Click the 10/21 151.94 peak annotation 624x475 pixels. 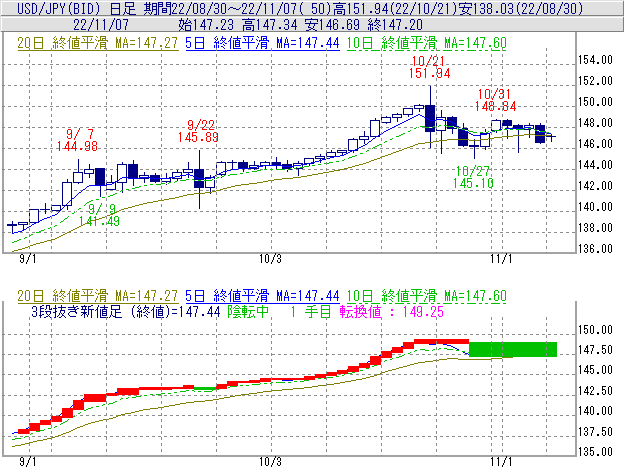pos(429,67)
